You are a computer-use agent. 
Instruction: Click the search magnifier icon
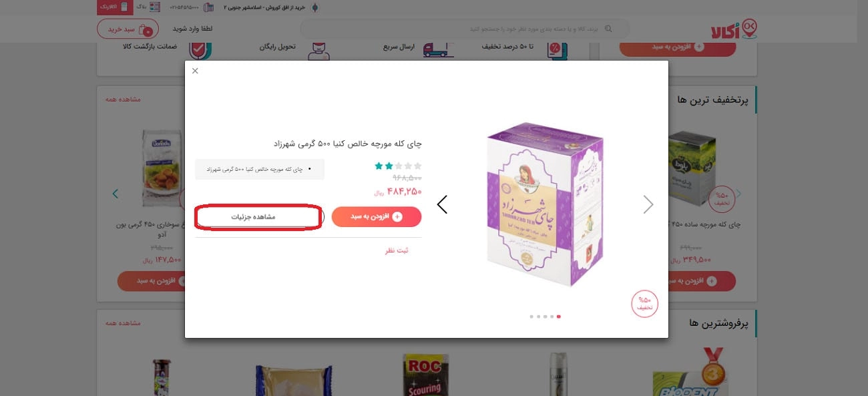click(x=608, y=29)
